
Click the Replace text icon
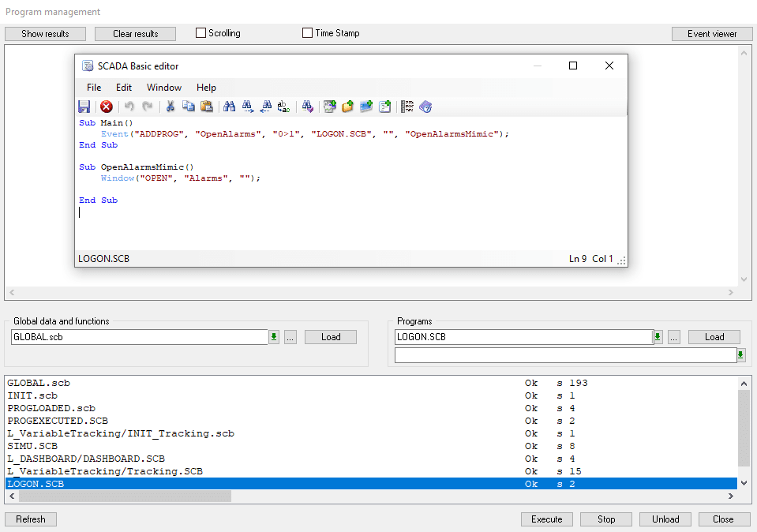284,107
